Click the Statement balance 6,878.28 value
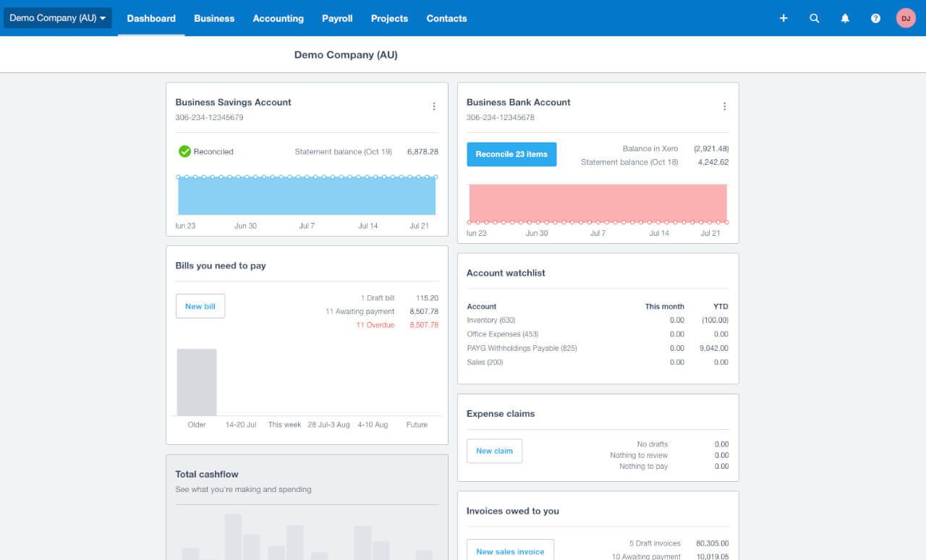This screenshot has width=926, height=560. click(422, 152)
